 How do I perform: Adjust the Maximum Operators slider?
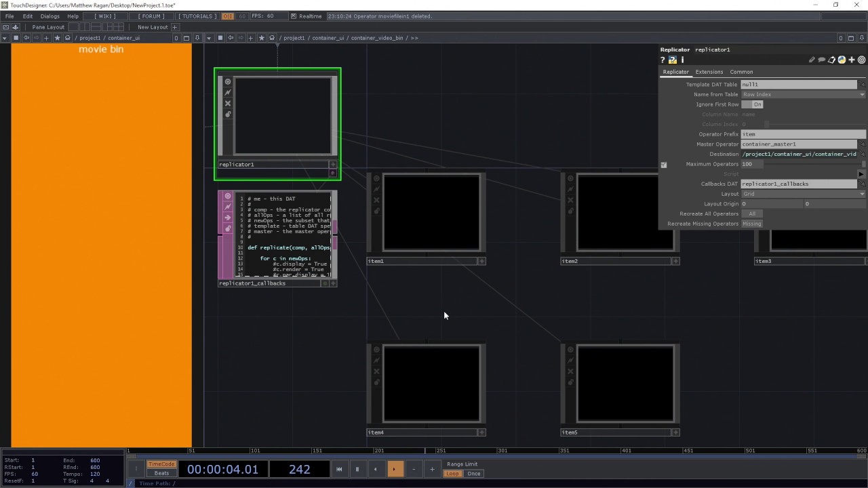(x=815, y=164)
